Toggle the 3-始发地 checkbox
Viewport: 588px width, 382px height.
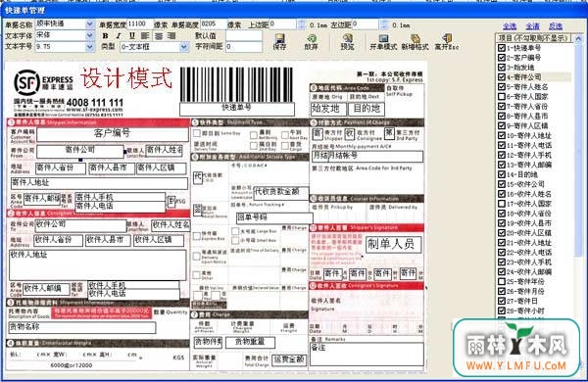coord(502,68)
